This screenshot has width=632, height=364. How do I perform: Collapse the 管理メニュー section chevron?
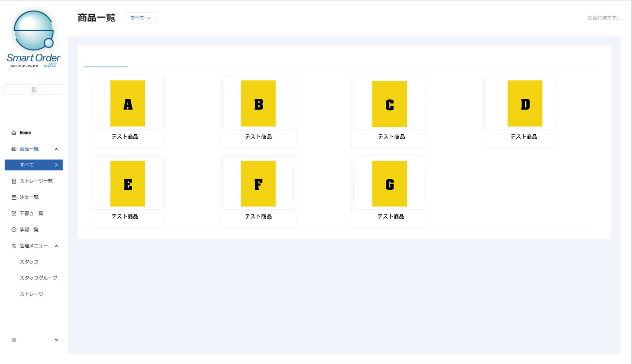pyautogui.click(x=56, y=246)
